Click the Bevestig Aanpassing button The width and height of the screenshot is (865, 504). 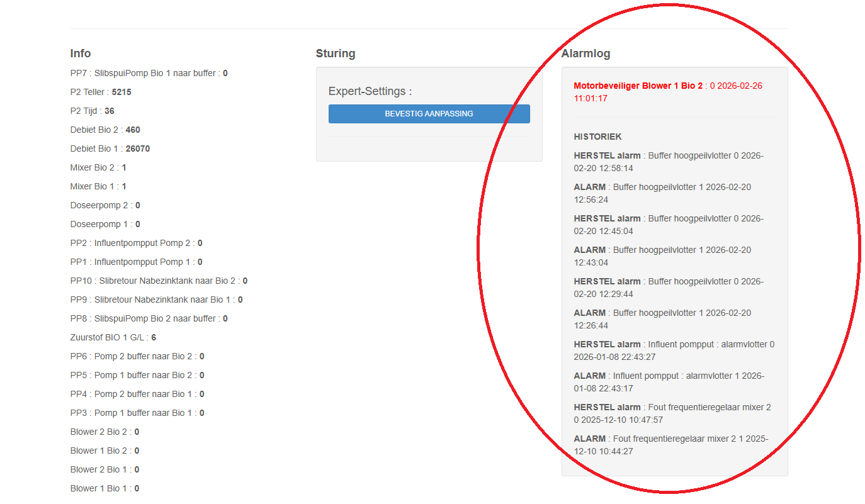click(429, 114)
